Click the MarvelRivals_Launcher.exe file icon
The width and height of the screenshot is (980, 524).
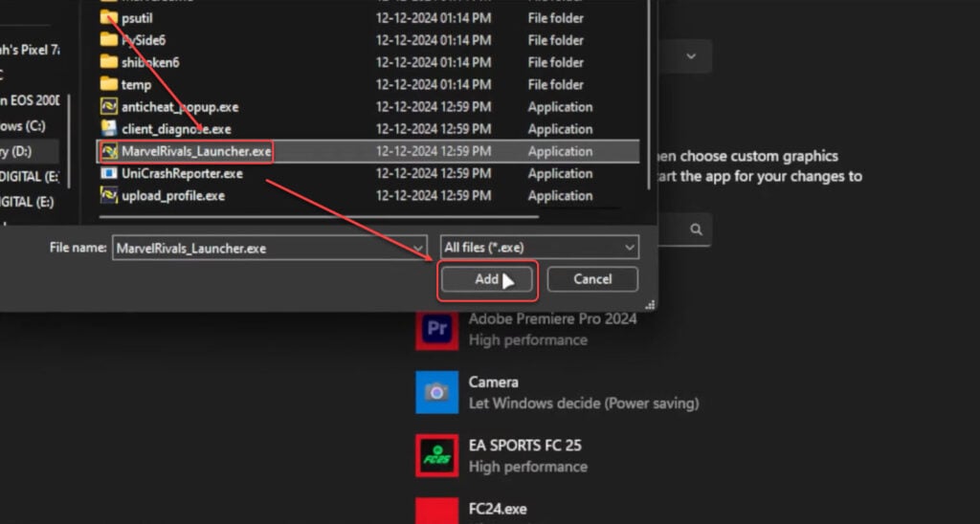pos(109,151)
